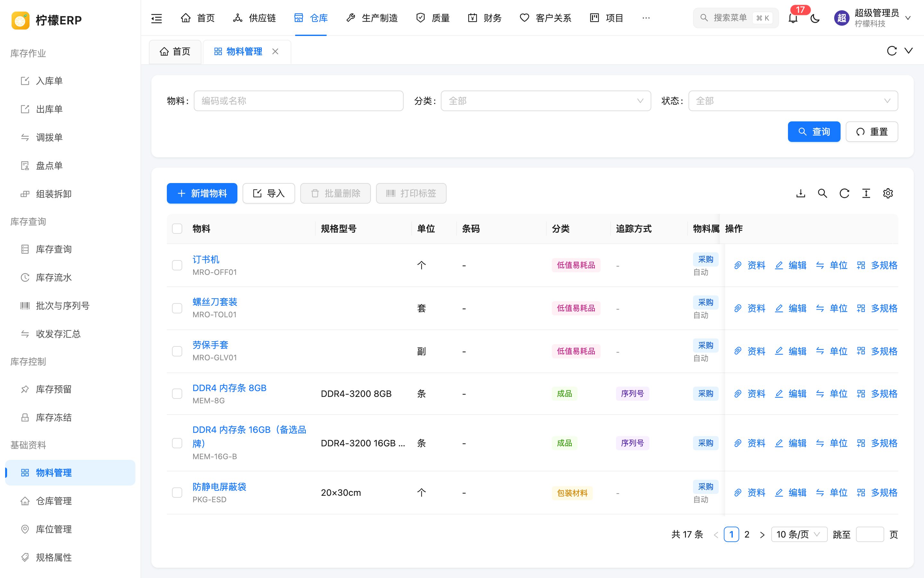This screenshot has height=578, width=924.
Task: Check the DDR4 内存条 8GB checkbox
Action: (177, 394)
